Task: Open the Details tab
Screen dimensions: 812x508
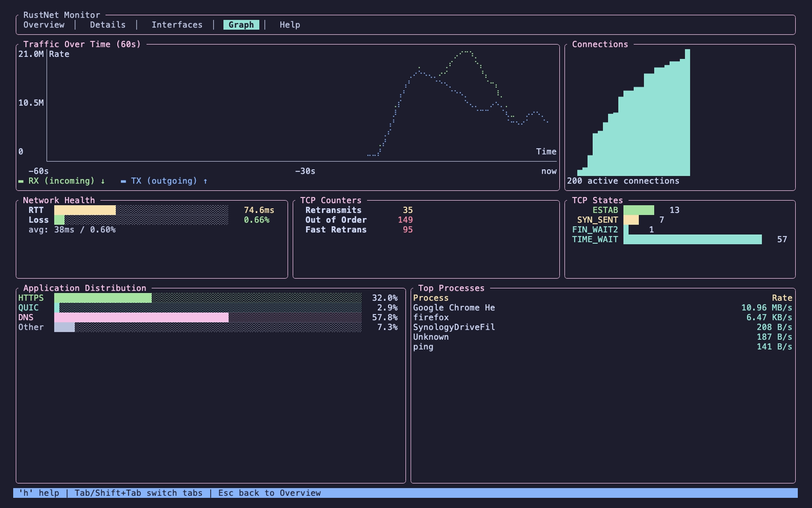Action: coord(108,25)
